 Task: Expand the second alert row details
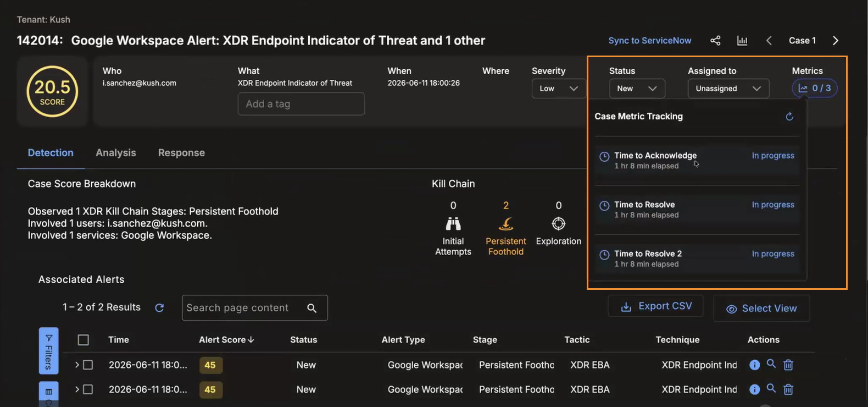[x=77, y=389]
